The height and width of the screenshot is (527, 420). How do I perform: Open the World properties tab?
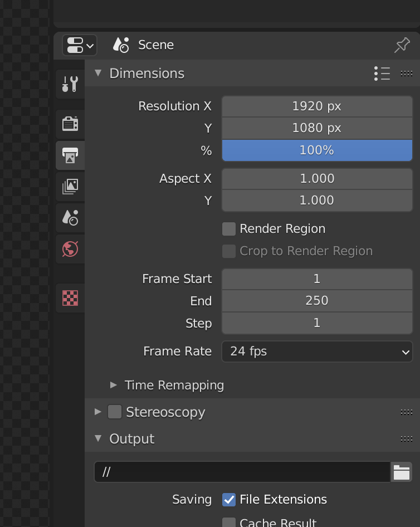[70, 249]
